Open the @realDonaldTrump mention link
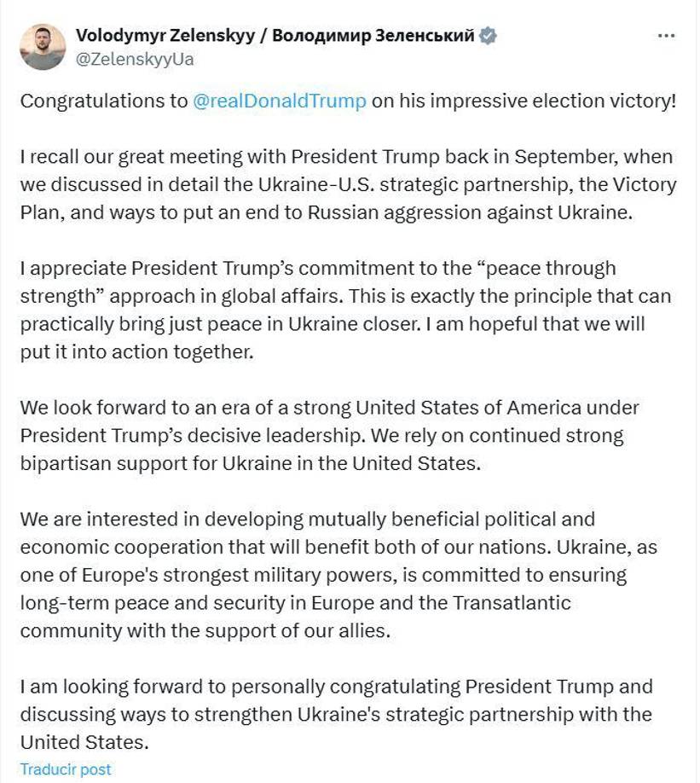 pyautogui.click(x=280, y=101)
